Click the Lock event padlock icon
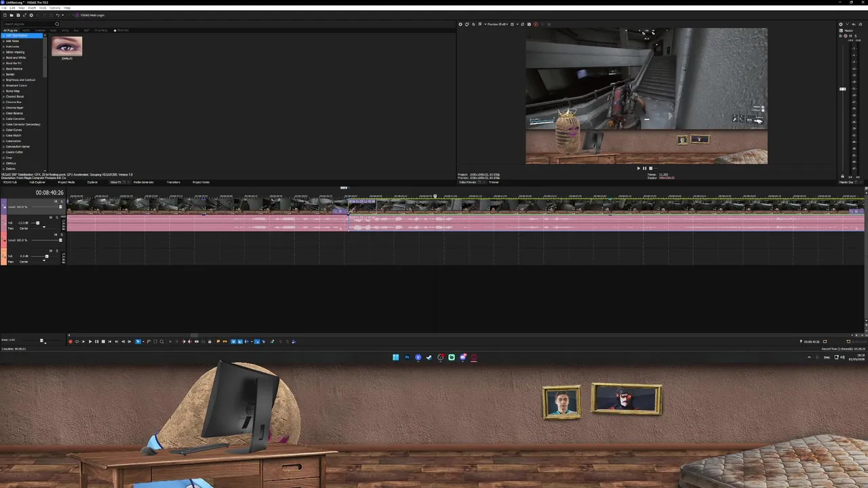 (x=210, y=342)
